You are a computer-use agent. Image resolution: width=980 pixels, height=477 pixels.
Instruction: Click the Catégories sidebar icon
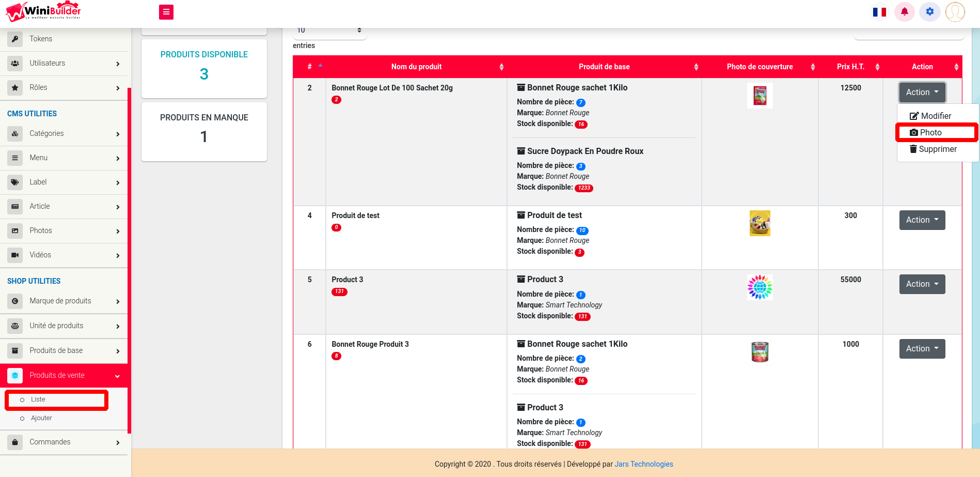(x=15, y=133)
